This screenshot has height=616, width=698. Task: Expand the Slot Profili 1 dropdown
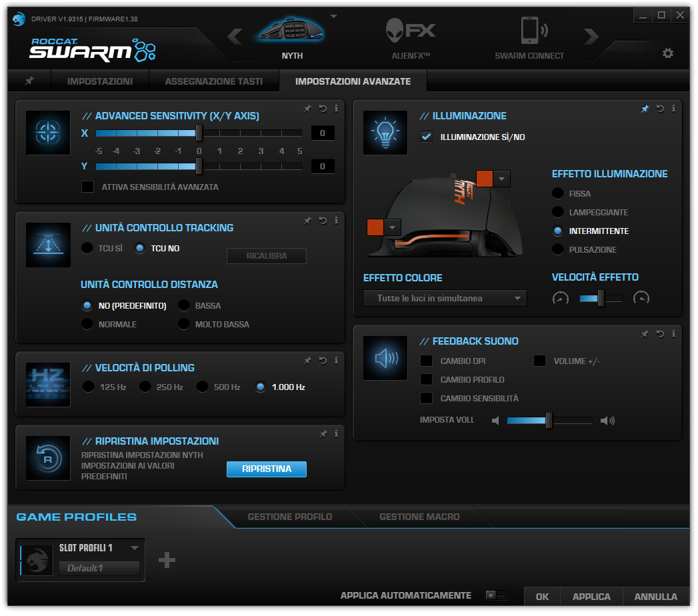(x=135, y=548)
